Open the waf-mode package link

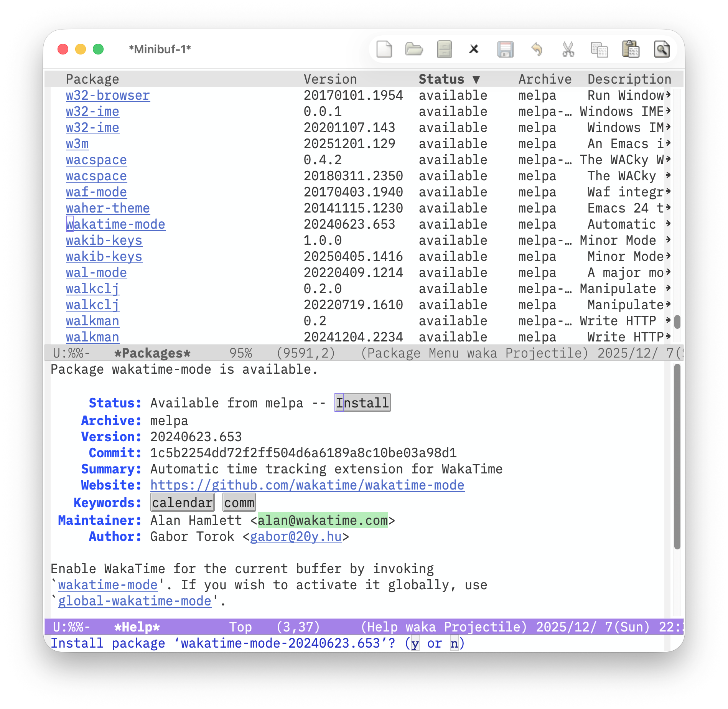96,192
